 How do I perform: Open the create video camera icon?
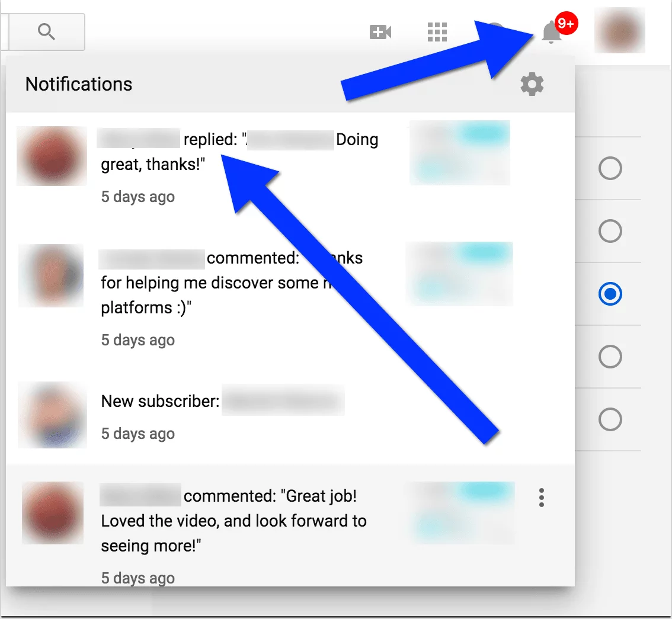380,32
